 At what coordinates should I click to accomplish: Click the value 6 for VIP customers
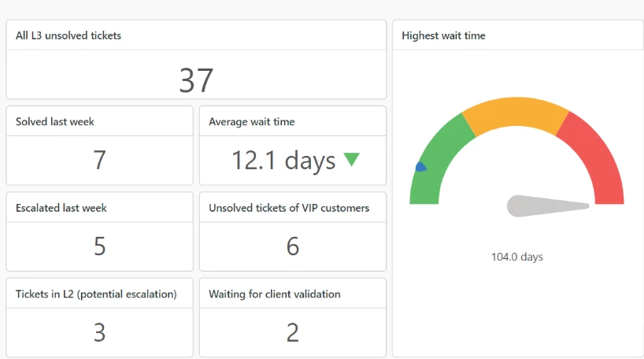pyautogui.click(x=292, y=246)
